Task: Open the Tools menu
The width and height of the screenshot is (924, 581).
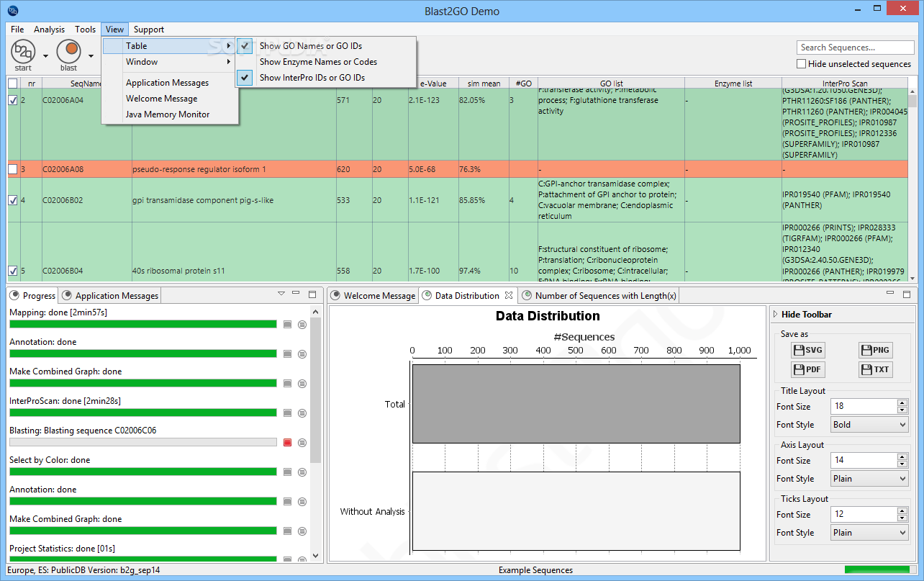Action: click(86, 30)
